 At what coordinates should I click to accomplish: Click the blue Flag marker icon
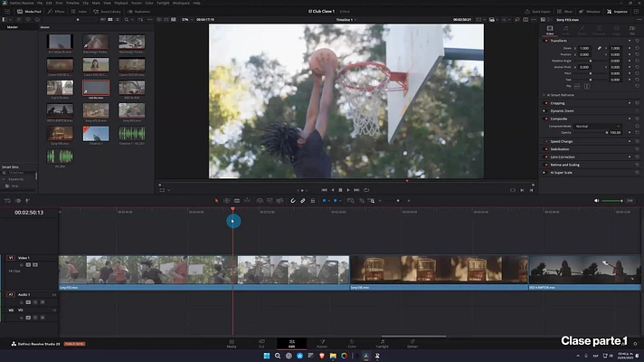click(x=324, y=201)
